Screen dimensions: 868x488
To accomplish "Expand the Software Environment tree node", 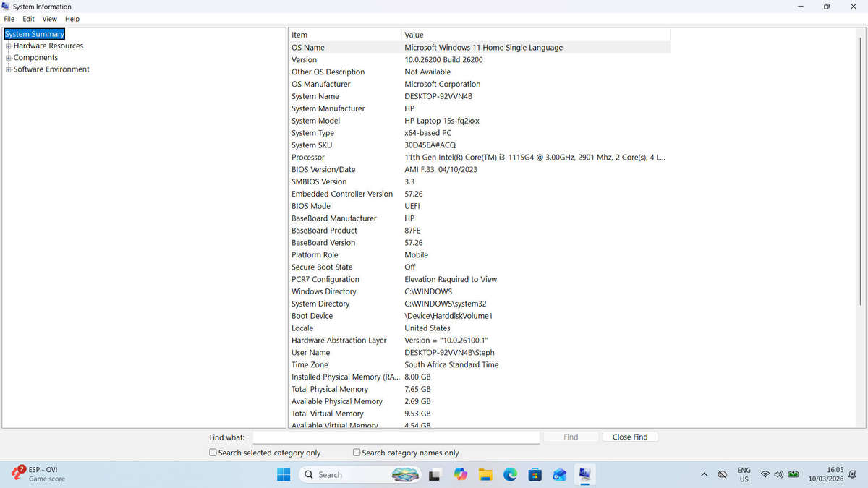I will (x=9, y=69).
